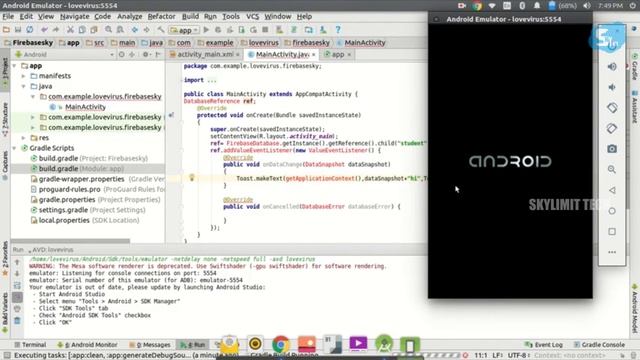
Task: Open the Messages tool window
Action: tap(150, 344)
